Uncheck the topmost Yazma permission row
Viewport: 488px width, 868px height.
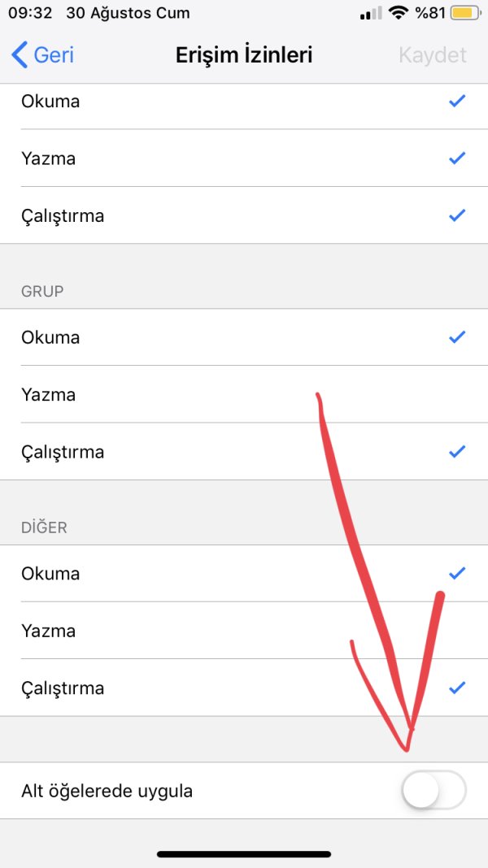244,158
